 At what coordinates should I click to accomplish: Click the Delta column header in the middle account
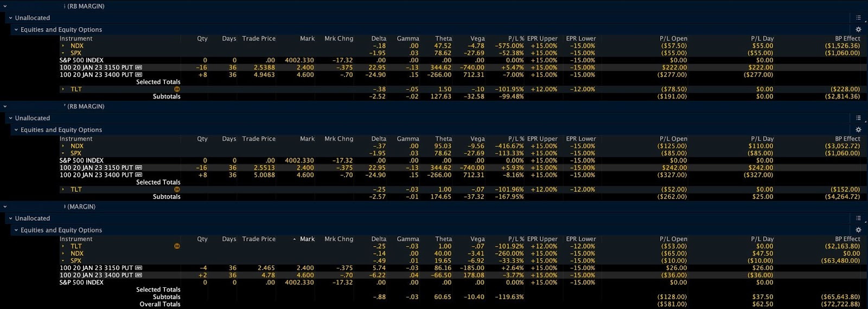(378, 139)
